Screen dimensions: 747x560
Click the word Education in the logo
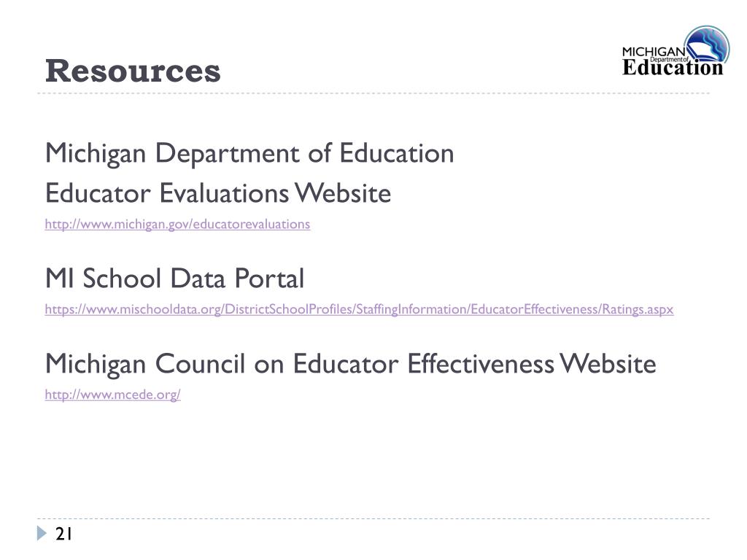[673, 68]
